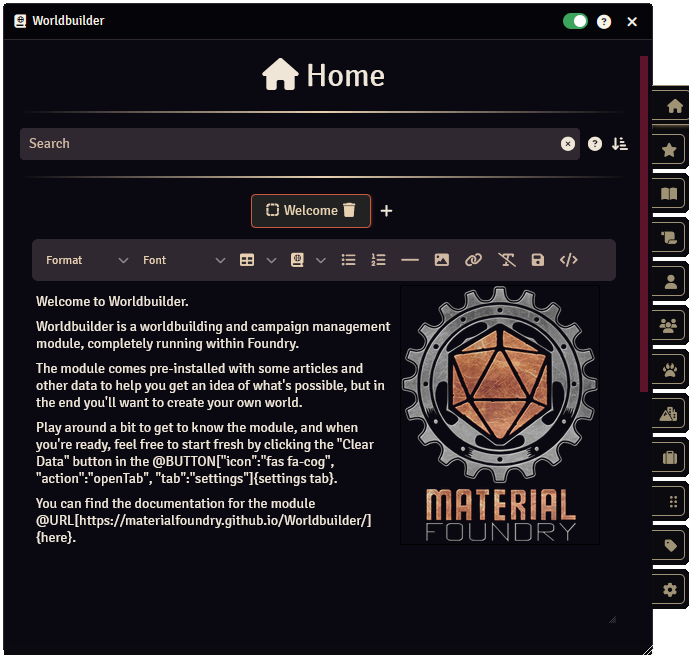This screenshot has height=658, width=689.
Task: Open the grid dots sidebar tab
Action: [669, 502]
